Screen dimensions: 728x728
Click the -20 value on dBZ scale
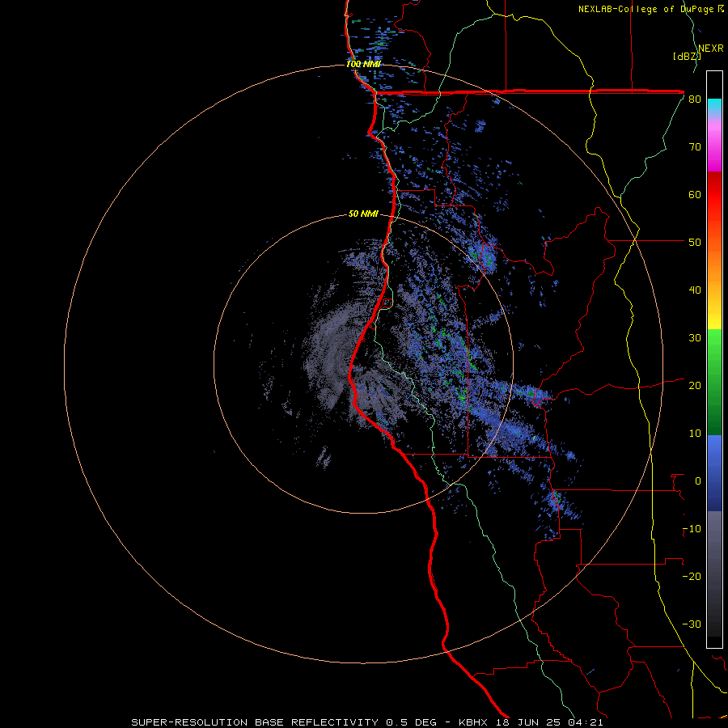(x=692, y=577)
